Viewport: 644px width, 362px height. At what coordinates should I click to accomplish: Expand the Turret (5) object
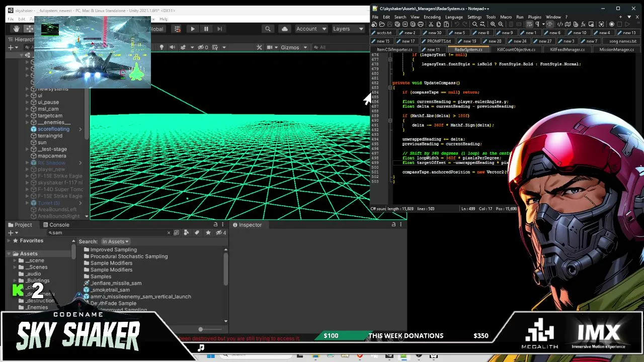pyautogui.click(x=27, y=203)
